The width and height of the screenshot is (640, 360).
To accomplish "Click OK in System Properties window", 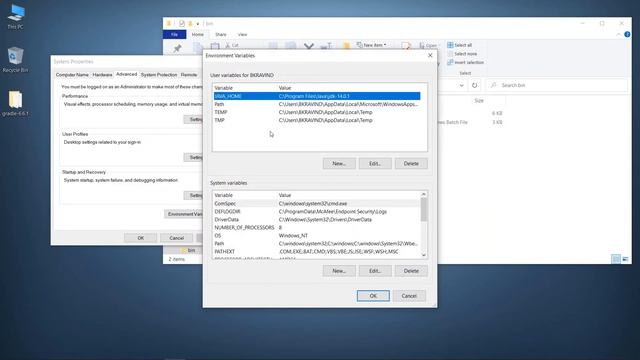I will [x=140, y=238].
